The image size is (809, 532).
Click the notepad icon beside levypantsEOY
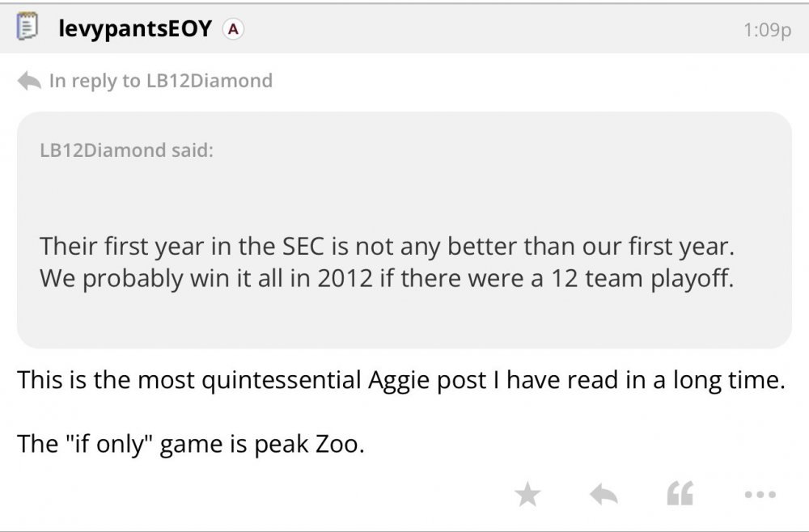[28, 29]
